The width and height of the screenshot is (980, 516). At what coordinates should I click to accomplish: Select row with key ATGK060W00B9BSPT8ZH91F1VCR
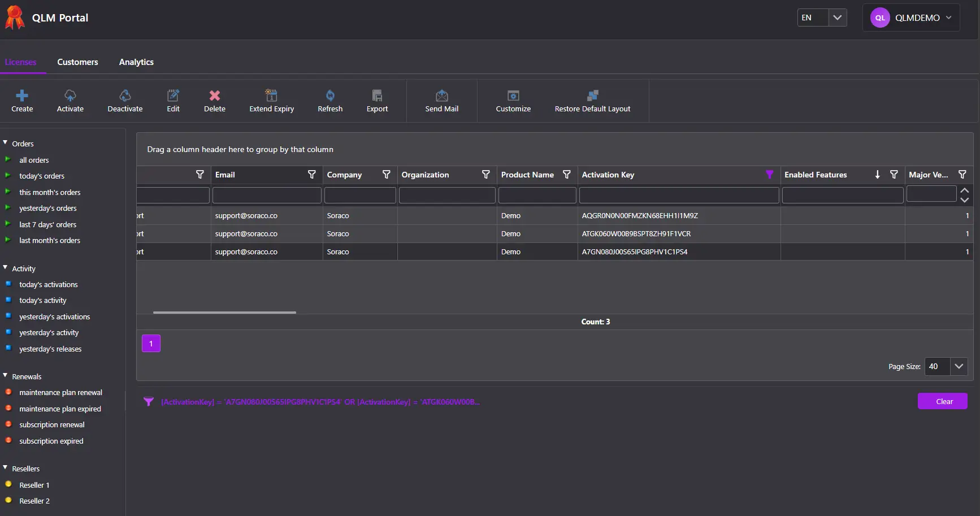click(x=554, y=233)
